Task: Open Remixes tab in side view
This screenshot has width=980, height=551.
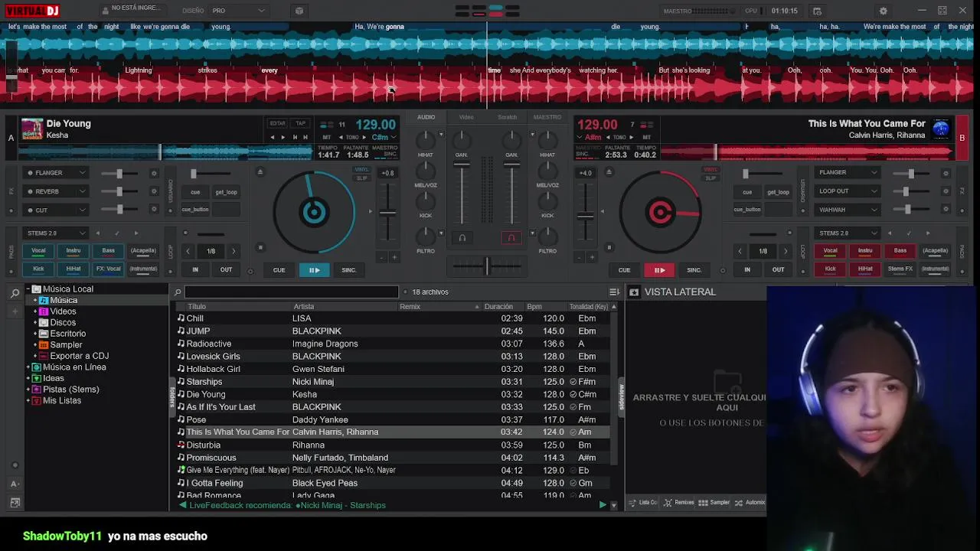Action: point(679,503)
